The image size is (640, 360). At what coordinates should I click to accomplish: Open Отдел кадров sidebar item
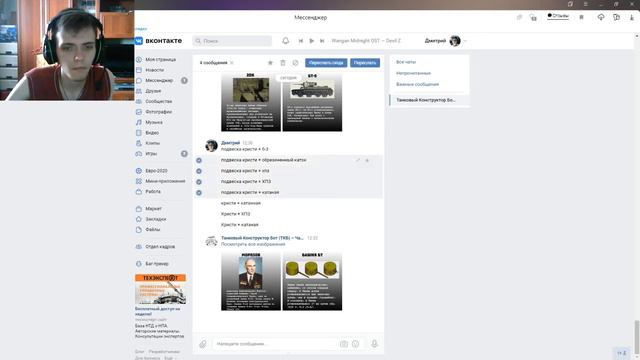[x=160, y=247]
